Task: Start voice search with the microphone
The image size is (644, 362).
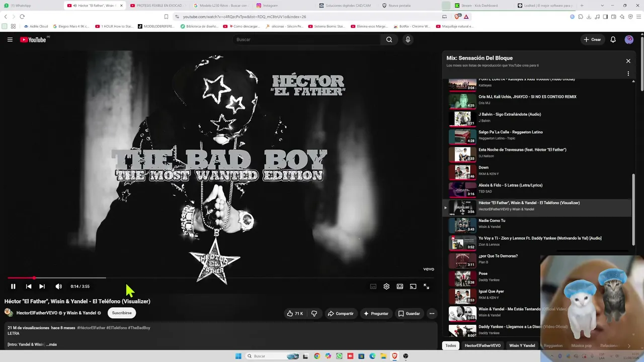Action: coord(408,40)
